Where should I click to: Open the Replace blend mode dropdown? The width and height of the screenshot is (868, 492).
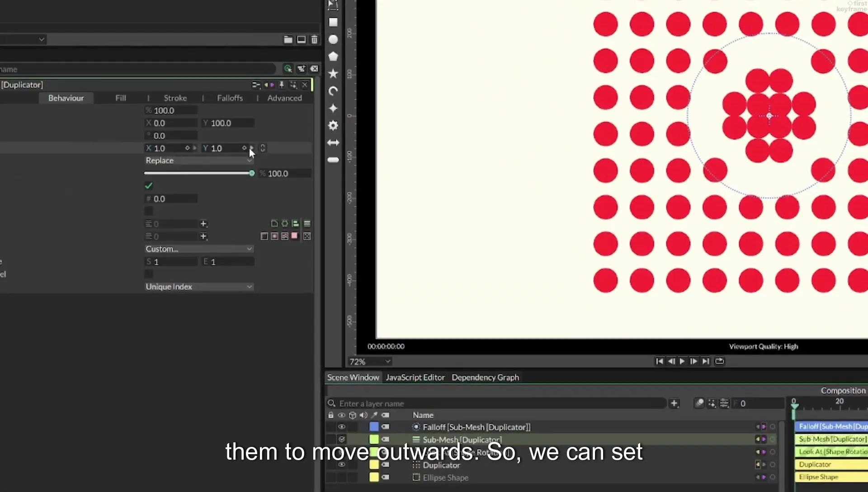(199, 161)
